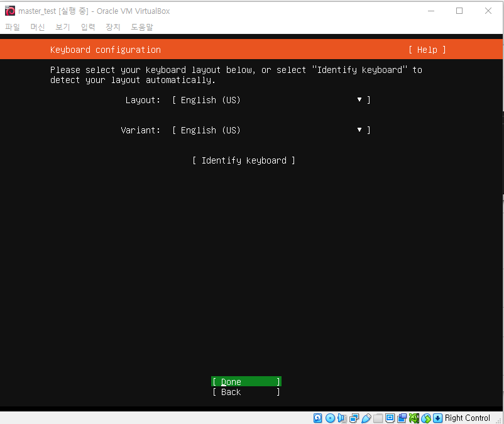Click the Keyboard configuration header title

point(106,50)
